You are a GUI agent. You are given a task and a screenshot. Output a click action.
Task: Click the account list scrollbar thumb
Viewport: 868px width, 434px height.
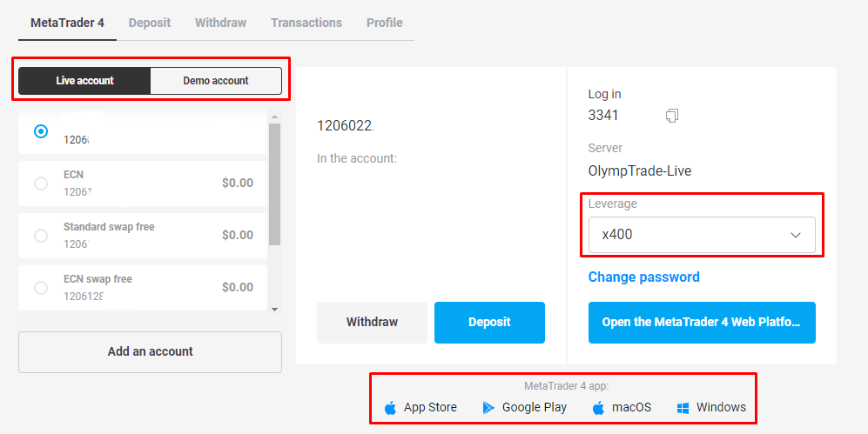(x=274, y=184)
